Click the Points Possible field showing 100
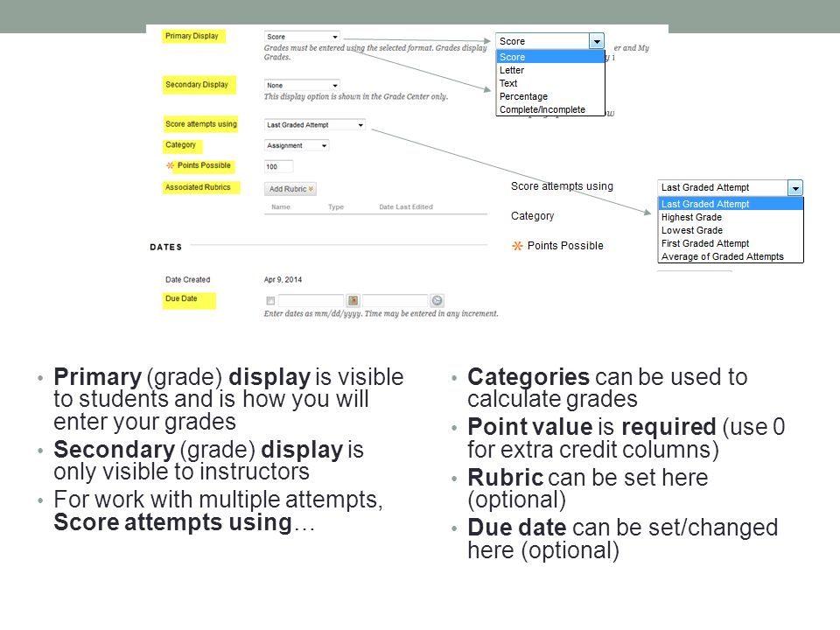This screenshot has width=840, height=630. click(278, 166)
